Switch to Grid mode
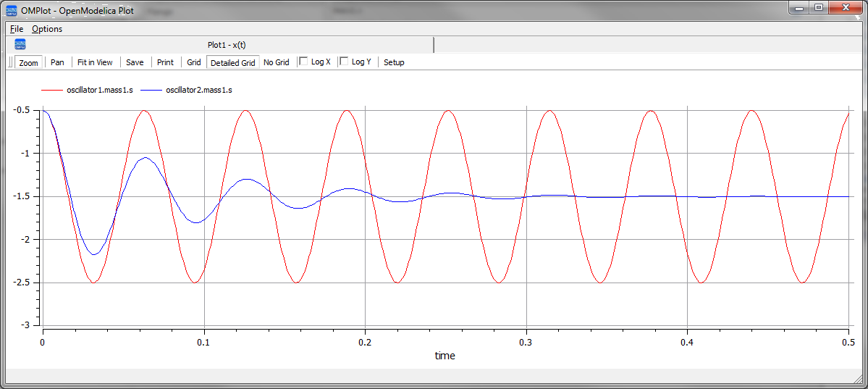Viewport: 868px width, 389px height. [x=194, y=62]
